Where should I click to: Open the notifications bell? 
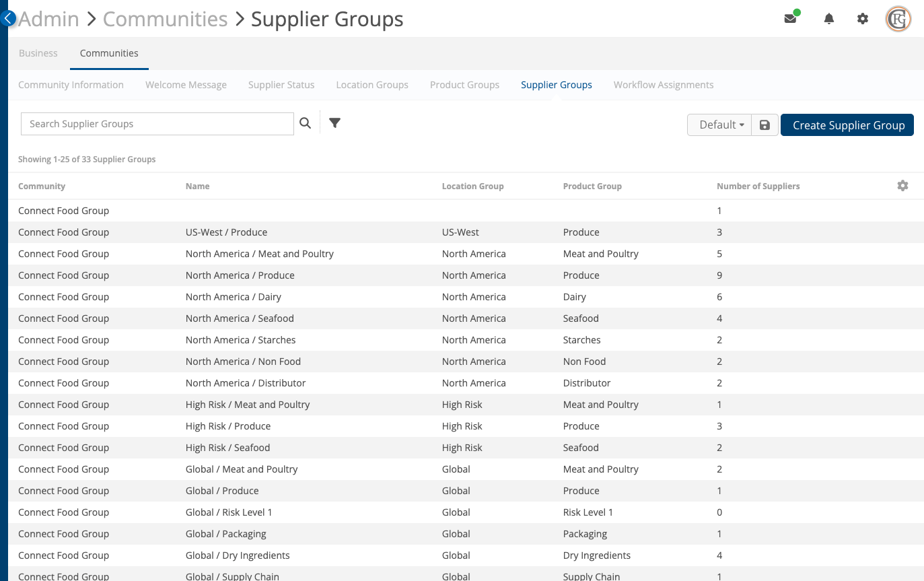click(829, 19)
